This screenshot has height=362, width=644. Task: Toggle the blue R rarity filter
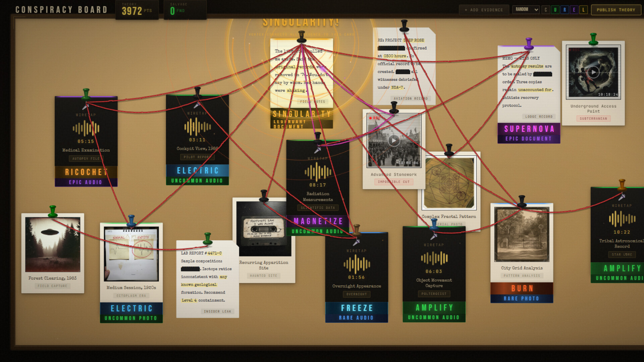click(x=565, y=10)
